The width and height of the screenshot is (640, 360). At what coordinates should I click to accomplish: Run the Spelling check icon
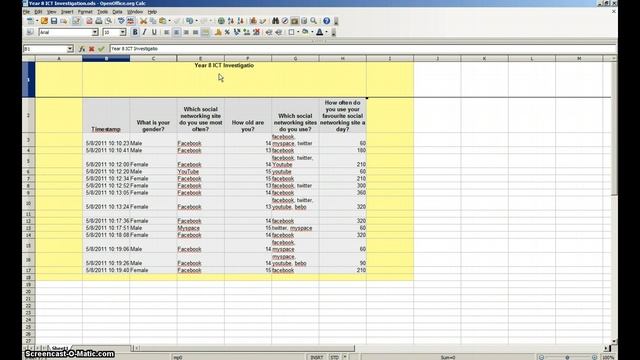pyautogui.click(x=121, y=21)
